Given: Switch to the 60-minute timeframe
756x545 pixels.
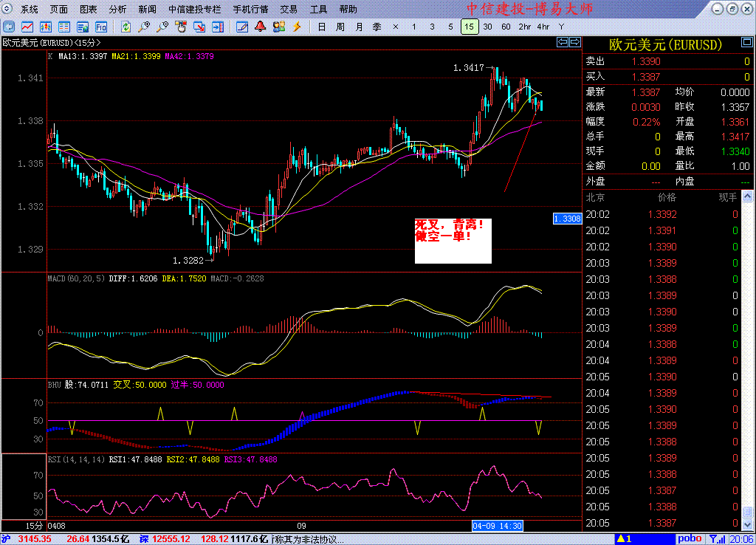Looking at the screenshot, I should [x=506, y=27].
